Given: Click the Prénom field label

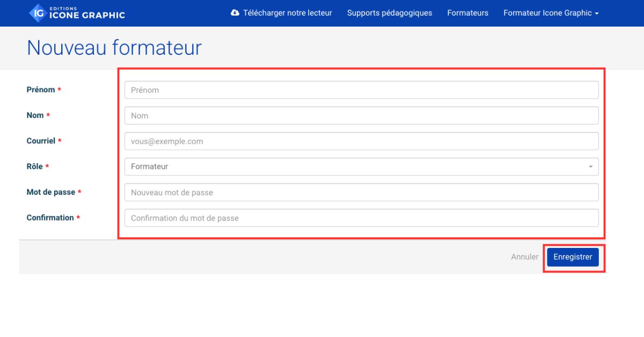Looking at the screenshot, I should pyautogui.click(x=41, y=90).
